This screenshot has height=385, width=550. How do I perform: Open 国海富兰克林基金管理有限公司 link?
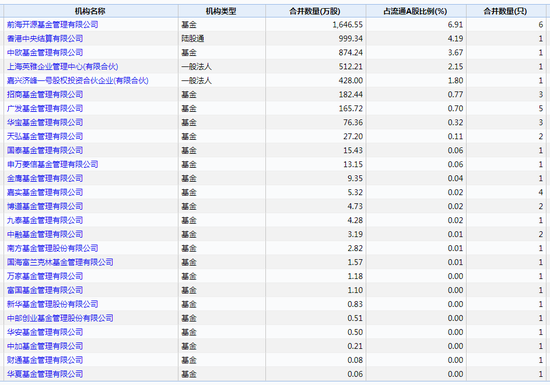pos(60,262)
